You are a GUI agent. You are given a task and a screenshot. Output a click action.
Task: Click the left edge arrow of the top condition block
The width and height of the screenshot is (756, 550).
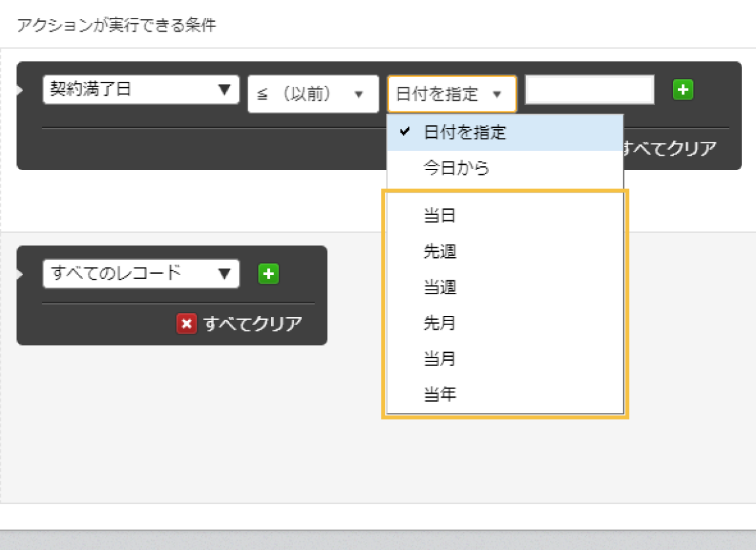20,89
